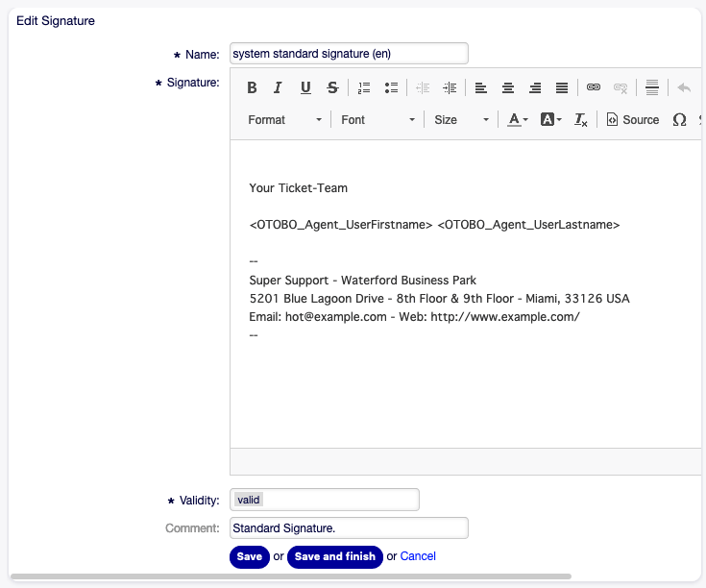Insert a bulleted list
This screenshot has width=706, height=588.
coord(391,87)
